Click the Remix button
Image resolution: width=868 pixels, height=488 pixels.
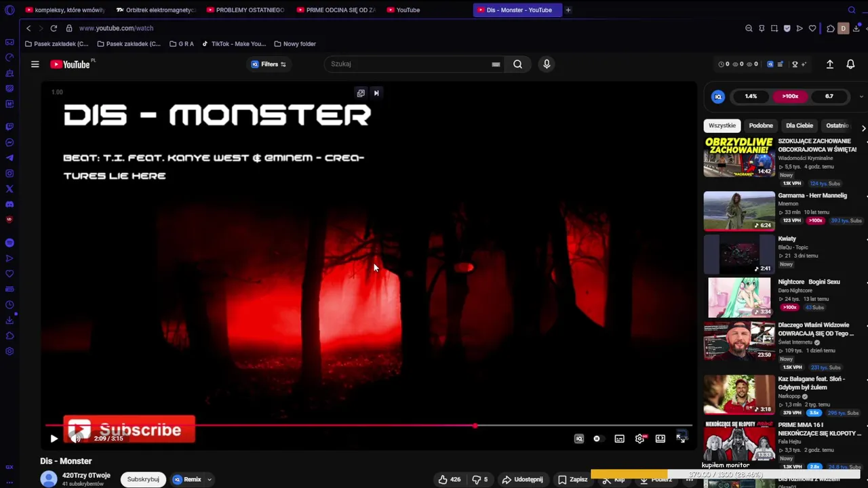click(x=187, y=479)
